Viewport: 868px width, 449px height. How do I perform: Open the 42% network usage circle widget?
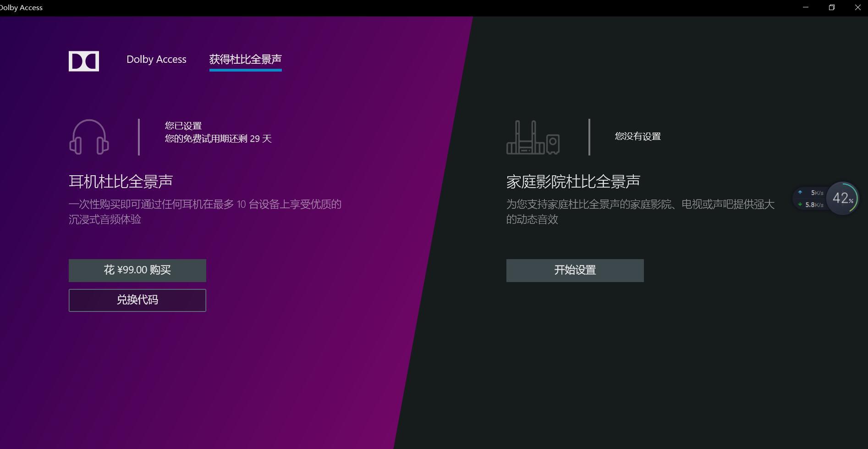(842, 198)
